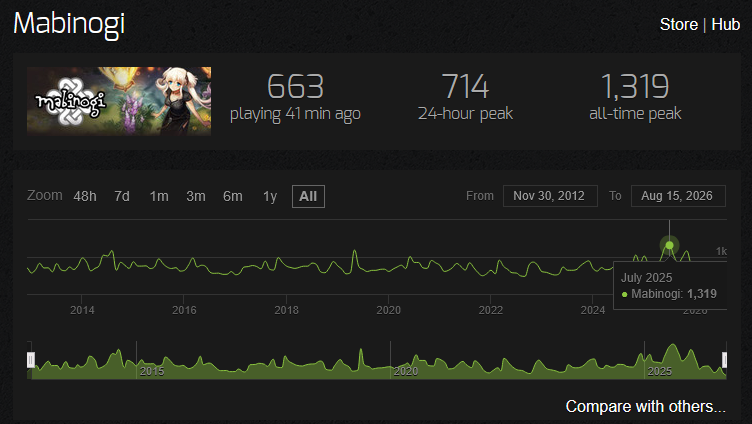Click the 'all-time peak' label
Screen dimensions: 752x424
point(635,114)
